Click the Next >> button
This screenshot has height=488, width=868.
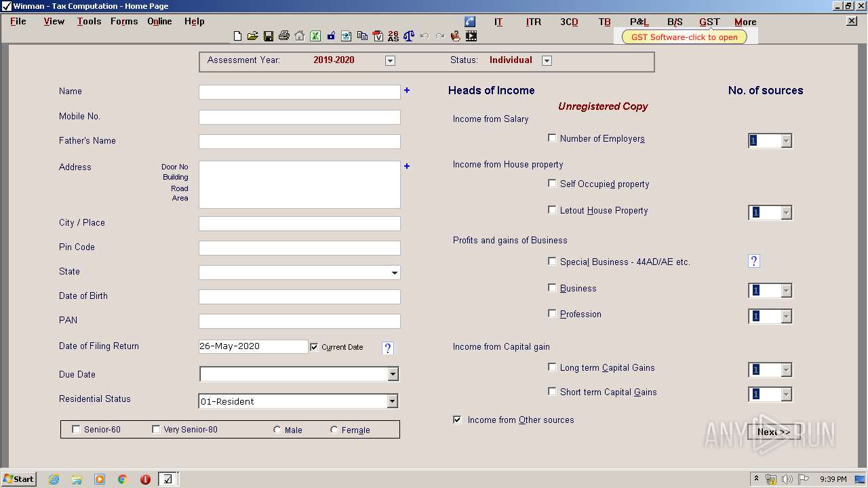pos(774,432)
